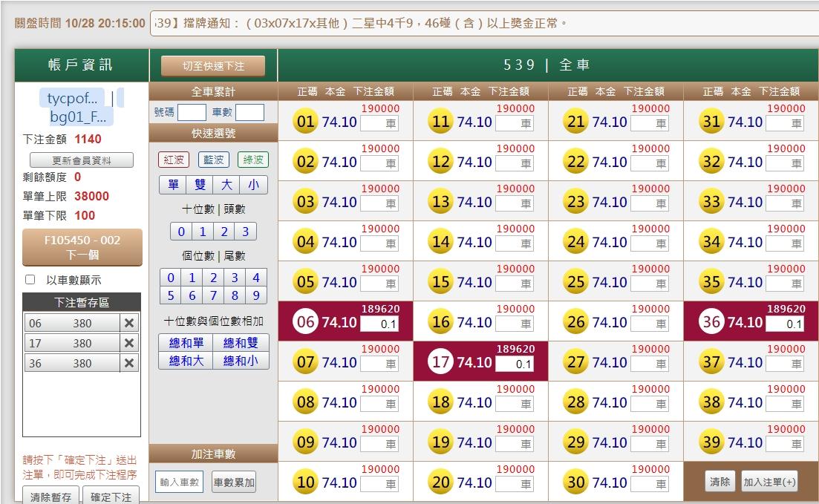
Task: Select the 總和小 sum option
Action: (241, 361)
